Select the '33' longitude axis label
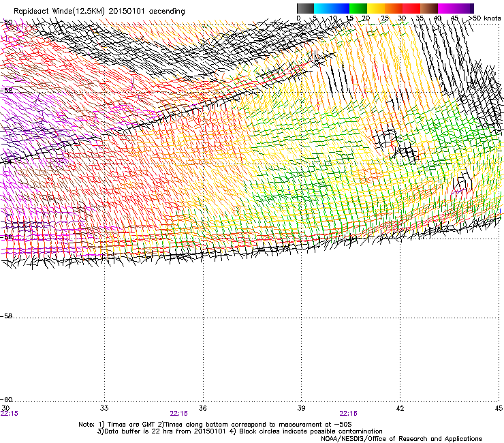This screenshot has width=504, height=443. pos(104,408)
